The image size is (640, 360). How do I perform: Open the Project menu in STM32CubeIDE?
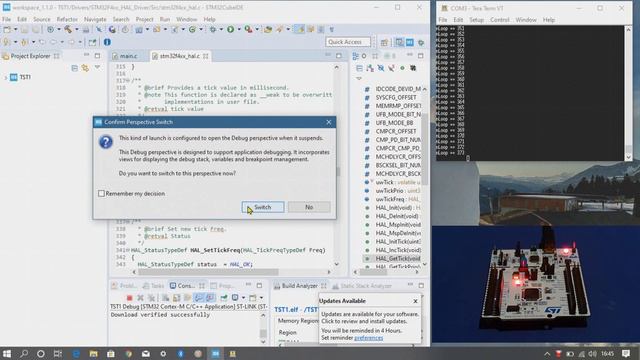144,19
